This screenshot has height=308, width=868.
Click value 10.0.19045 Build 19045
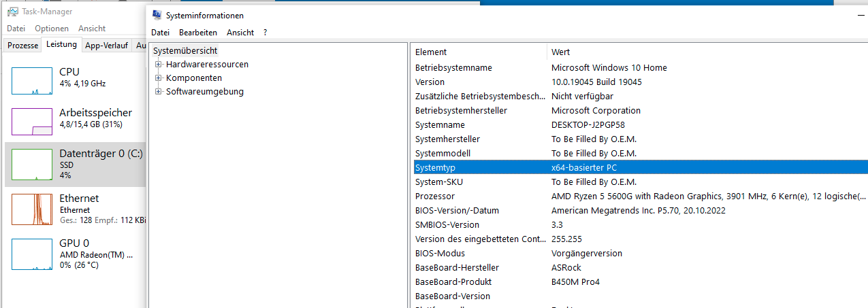pyautogui.click(x=596, y=82)
